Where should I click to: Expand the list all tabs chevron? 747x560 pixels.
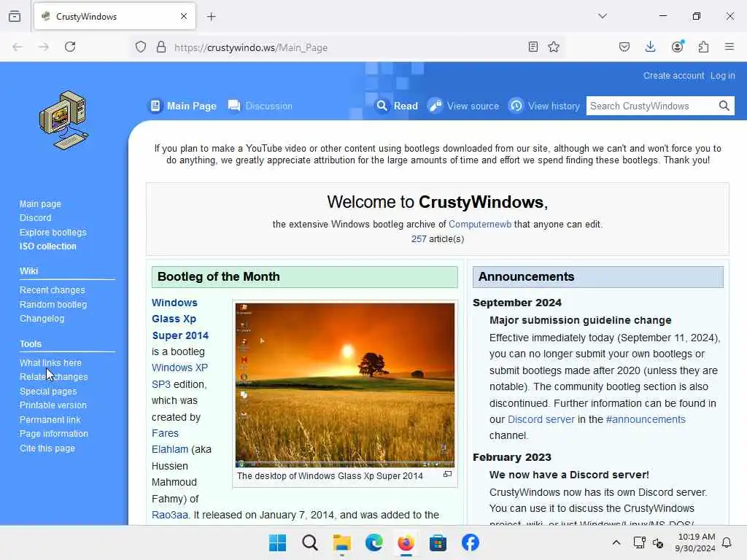(x=603, y=16)
